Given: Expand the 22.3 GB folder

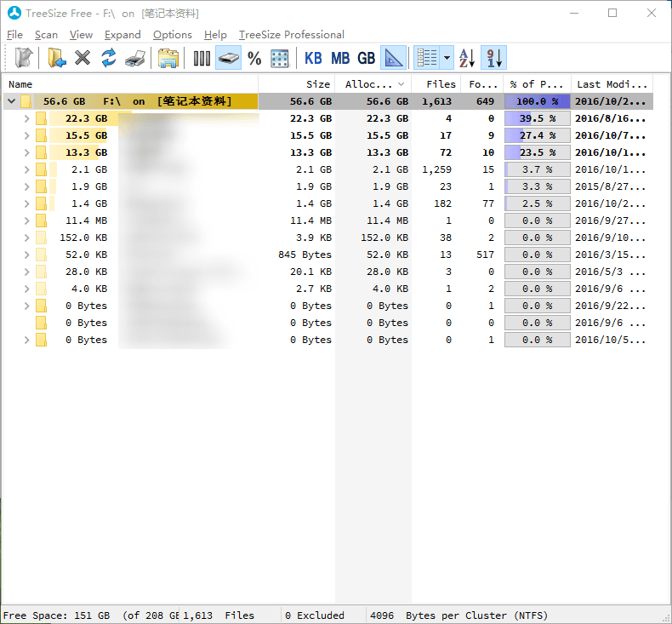Looking at the screenshot, I should [x=26, y=119].
